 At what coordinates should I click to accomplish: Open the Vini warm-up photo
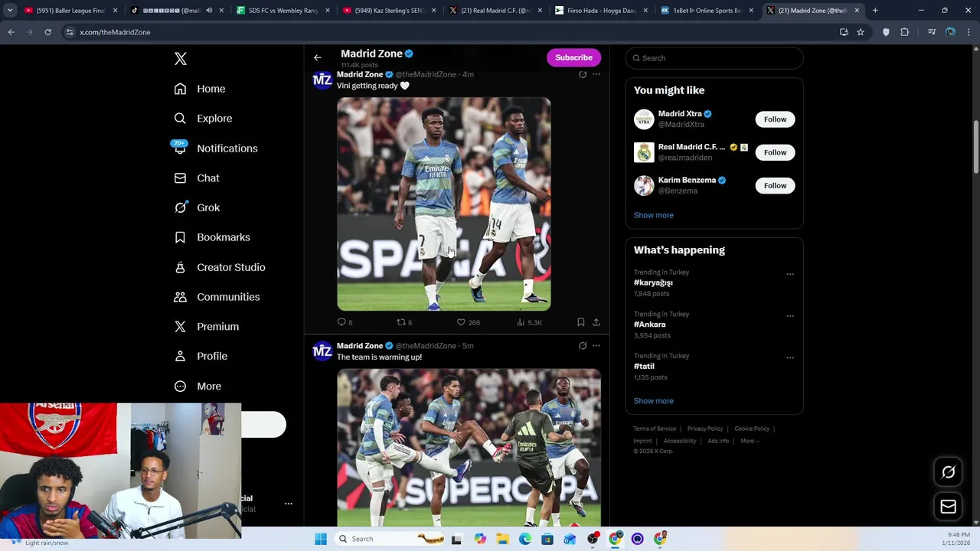pos(444,204)
